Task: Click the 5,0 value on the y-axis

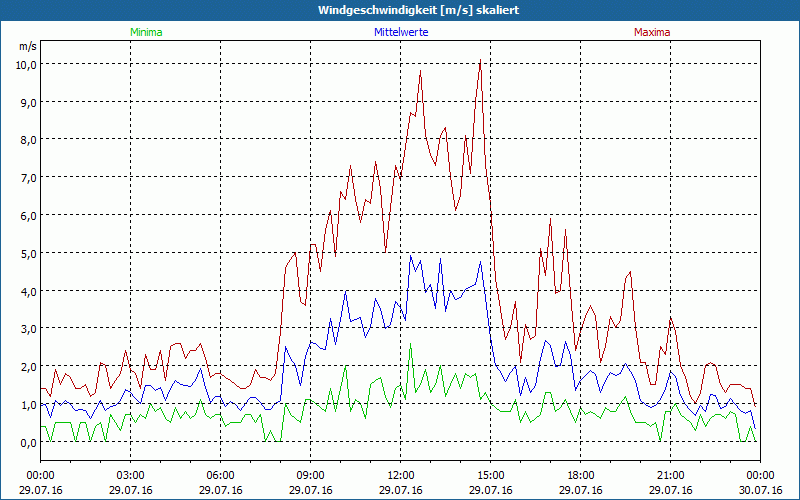Action: point(24,253)
